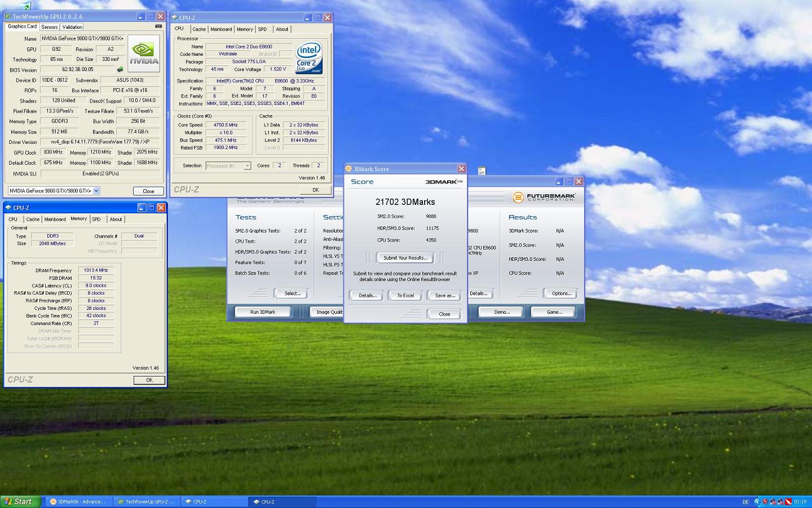
Task: Click the second network connection tray icon
Action: [780, 502]
